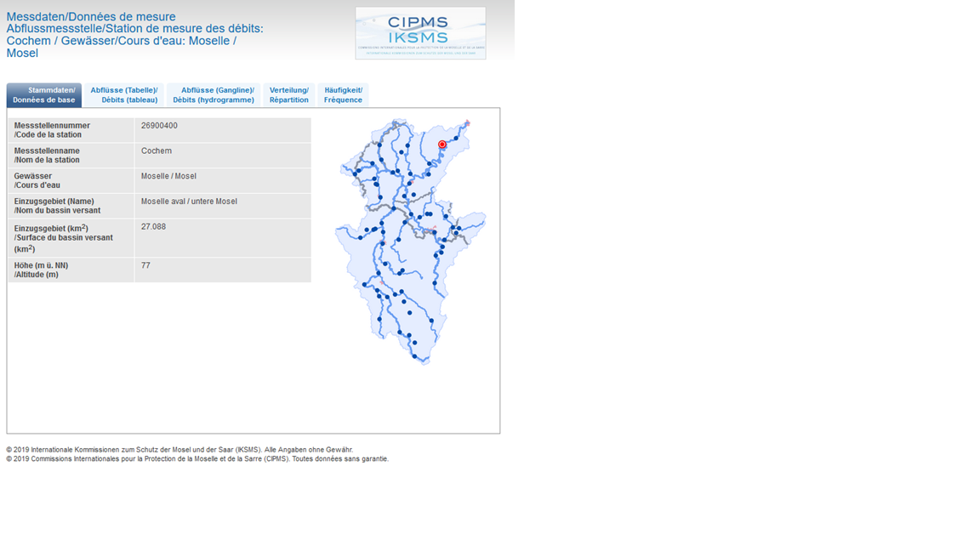Click the French CIPMS copyright line
Image resolution: width=980 pixels, height=551 pixels.
pos(197,459)
